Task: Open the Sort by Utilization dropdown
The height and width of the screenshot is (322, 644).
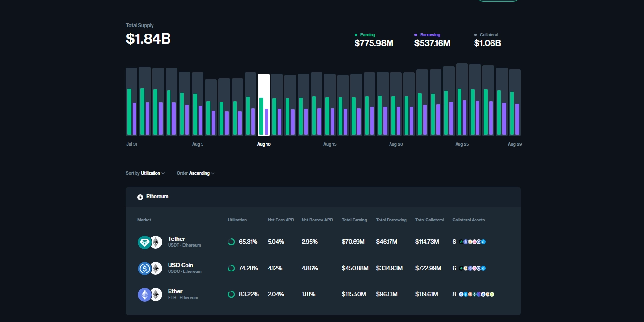Action: 150,173
